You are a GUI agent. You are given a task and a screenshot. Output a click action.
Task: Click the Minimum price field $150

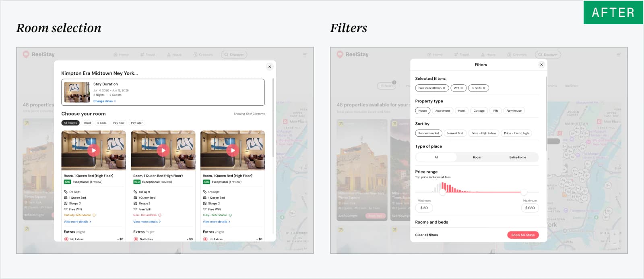pyautogui.click(x=424, y=208)
